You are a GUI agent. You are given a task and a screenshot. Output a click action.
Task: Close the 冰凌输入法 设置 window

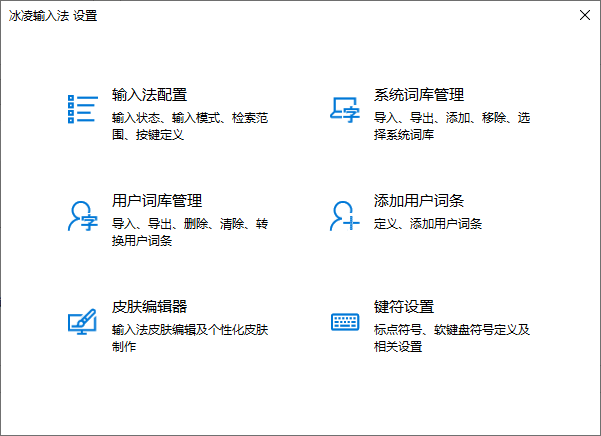(x=585, y=15)
